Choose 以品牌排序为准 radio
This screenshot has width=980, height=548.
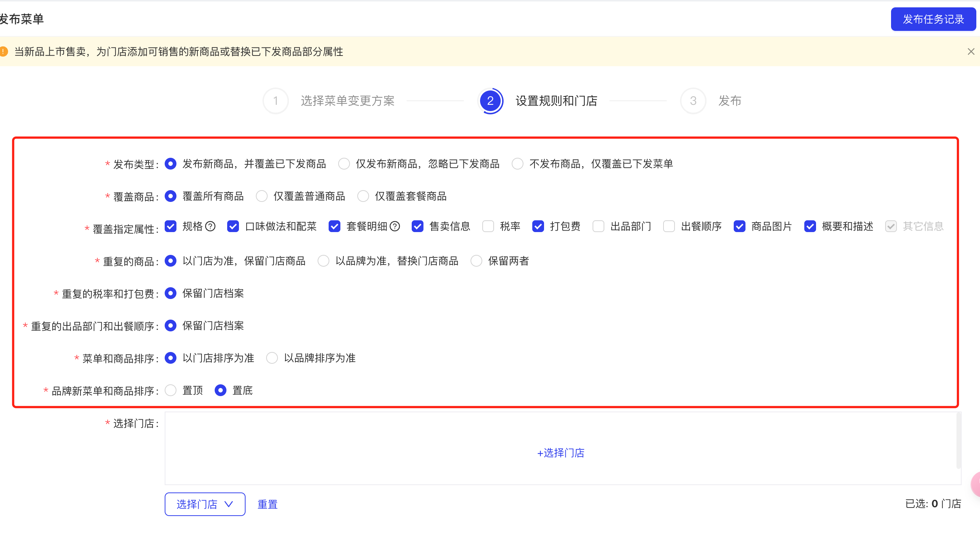272,358
